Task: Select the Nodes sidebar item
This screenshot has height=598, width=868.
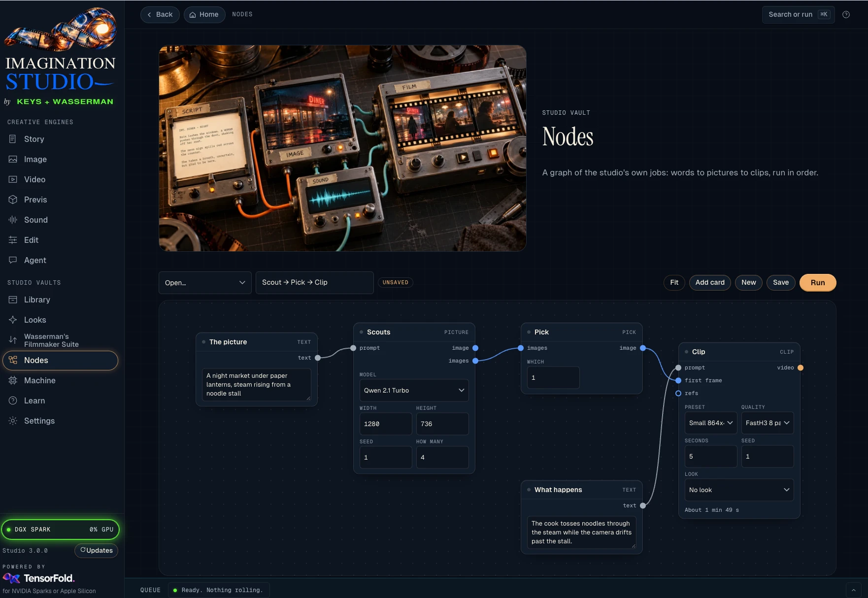Action: tap(60, 361)
